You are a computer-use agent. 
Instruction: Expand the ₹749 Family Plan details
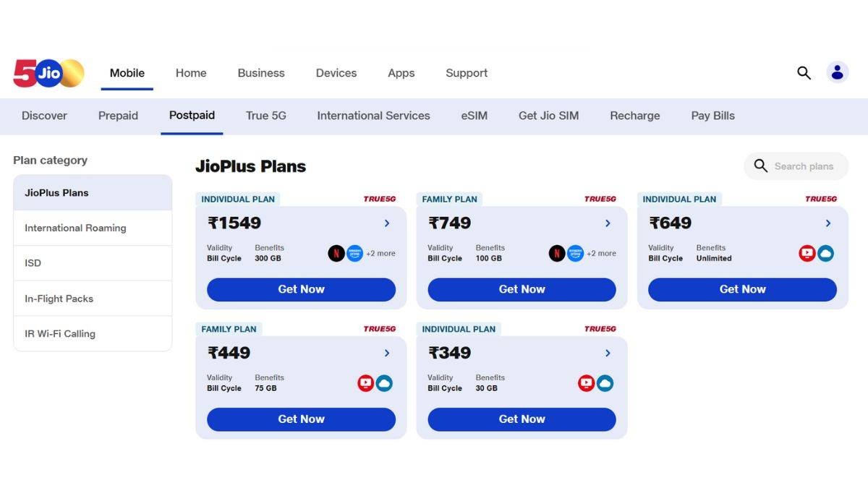[x=607, y=223]
